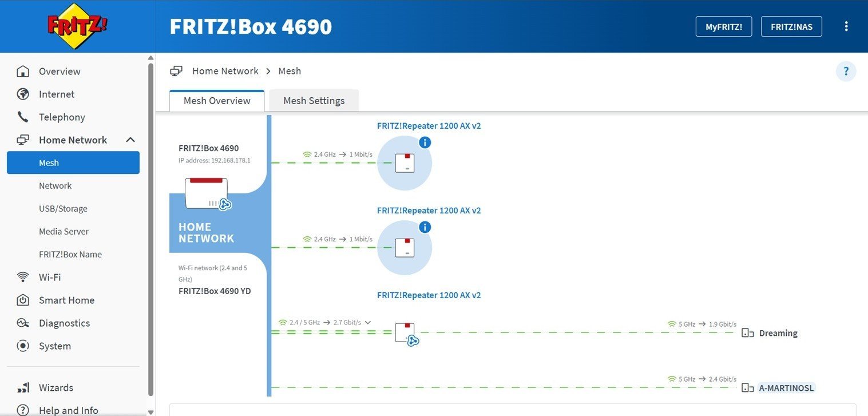Click the sidebar scroll up arrow
This screenshot has width=868, height=416.
pos(150,58)
